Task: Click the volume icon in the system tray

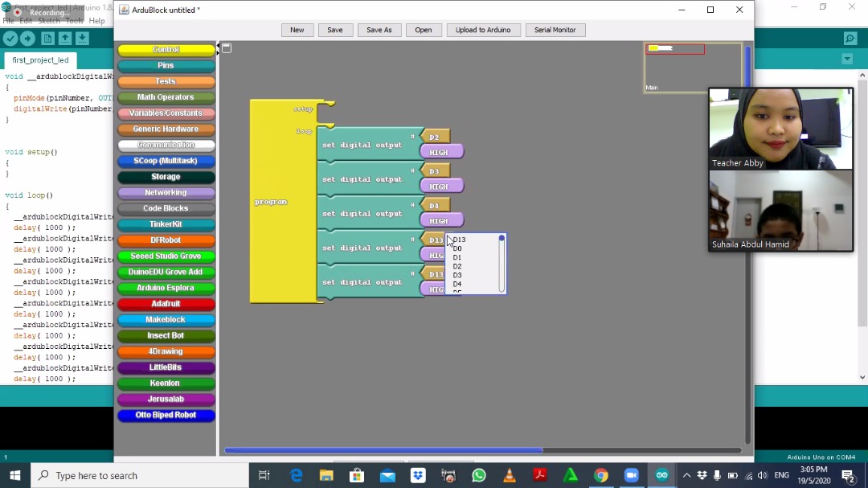Action: [x=763, y=475]
